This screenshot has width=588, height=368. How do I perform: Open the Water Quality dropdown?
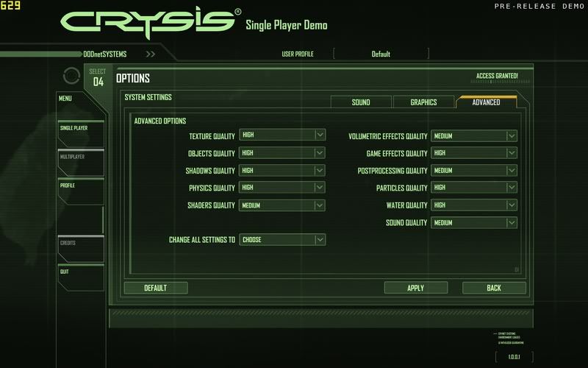[474, 205]
